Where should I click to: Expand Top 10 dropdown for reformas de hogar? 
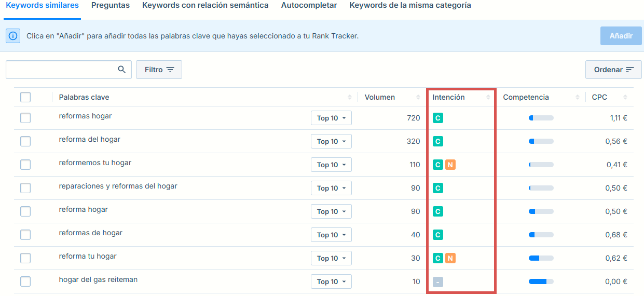(x=331, y=235)
